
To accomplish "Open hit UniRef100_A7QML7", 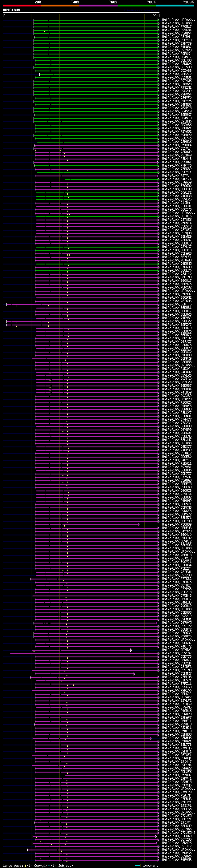I will (x=177, y=26).
